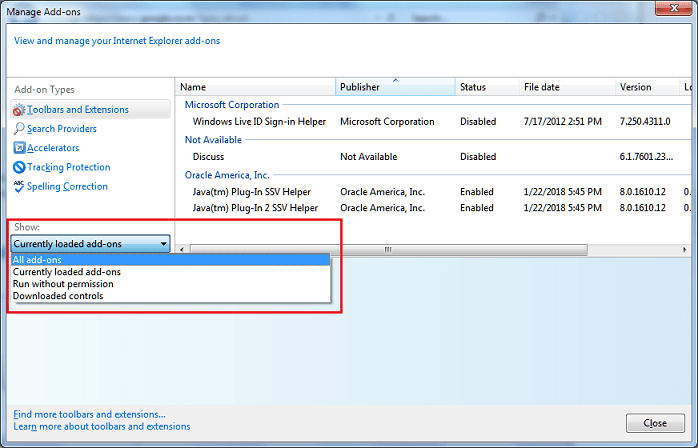Select Search Providers add-on type

point(61,129)
